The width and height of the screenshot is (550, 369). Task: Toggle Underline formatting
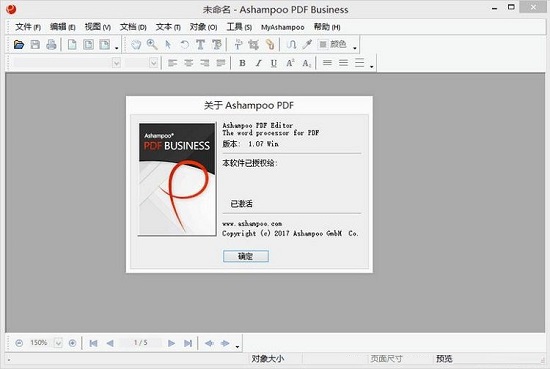(274, 63)
